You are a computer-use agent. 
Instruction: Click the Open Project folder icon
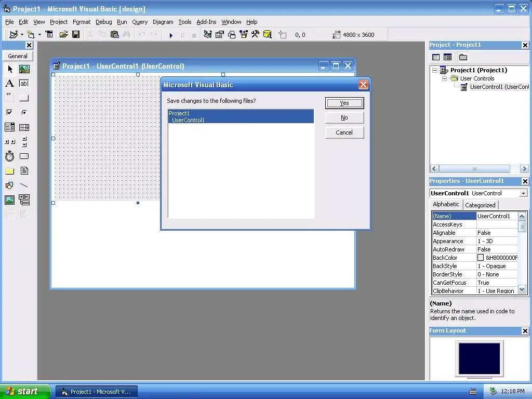tap(63, 35)
